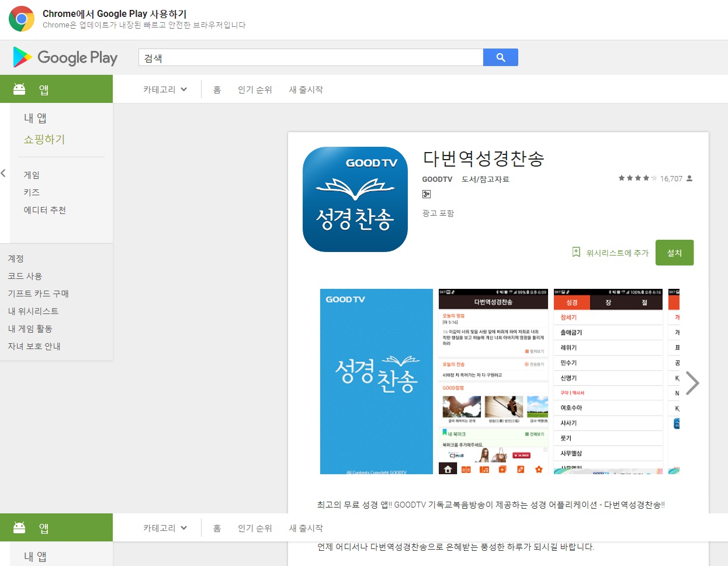
Task: Open the 자녀 보호 안내 link
Action: pyautogui.click(x=34, y=346)
